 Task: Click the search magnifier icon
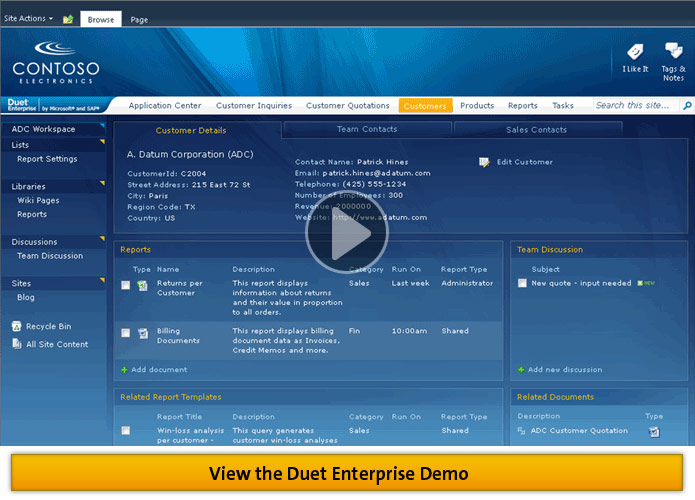pyautogui.click(x=687, y=105)
